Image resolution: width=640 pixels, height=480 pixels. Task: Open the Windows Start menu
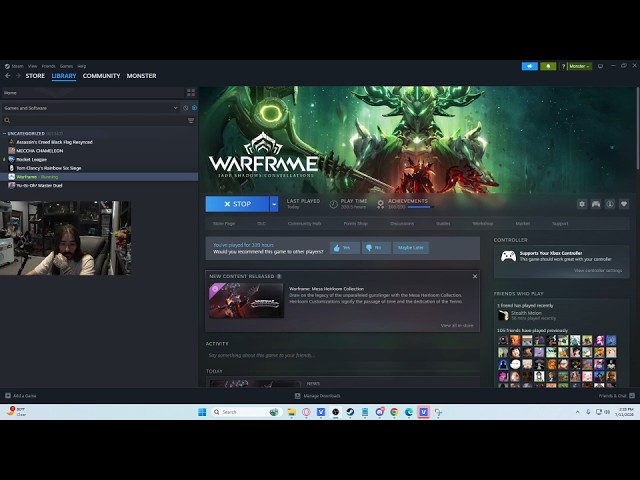point(202,412)
